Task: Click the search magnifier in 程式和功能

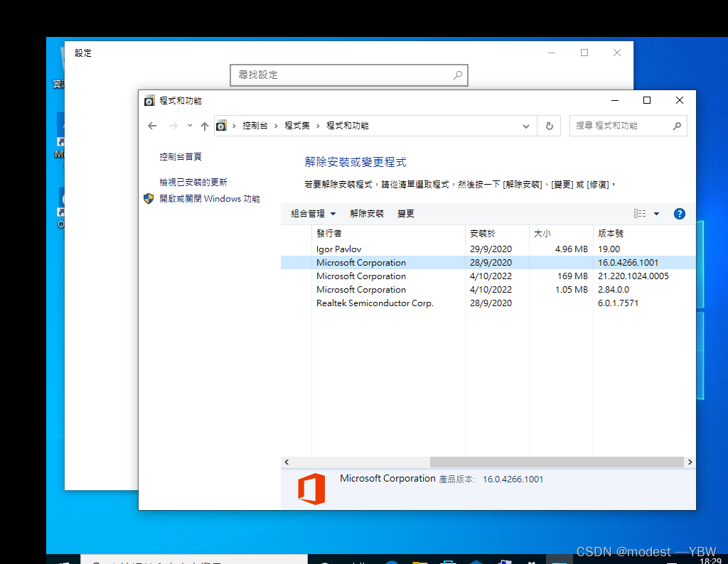Action: click(x=677, y=126)
